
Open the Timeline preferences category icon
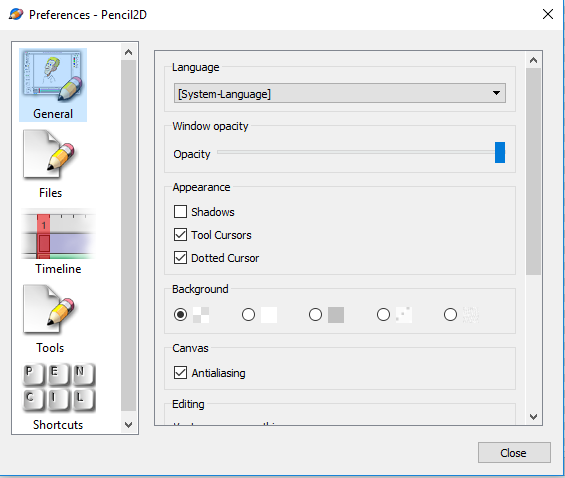[x=58, y=234]
